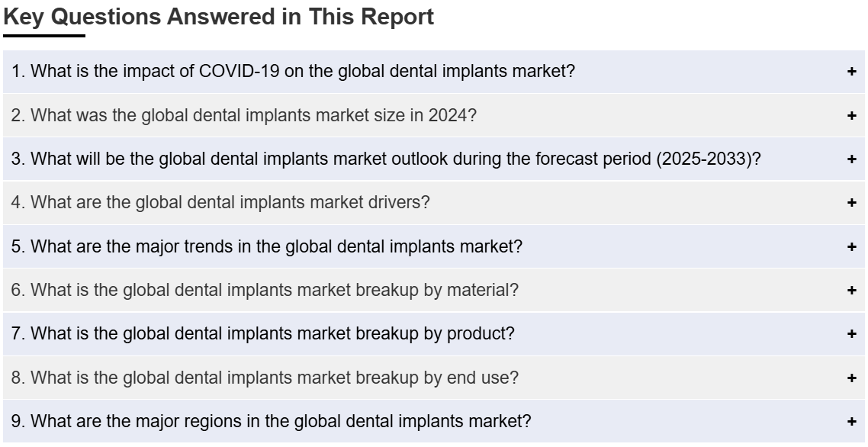
Task: Click plus icon beside market drivers question
Action: [851, 203]
